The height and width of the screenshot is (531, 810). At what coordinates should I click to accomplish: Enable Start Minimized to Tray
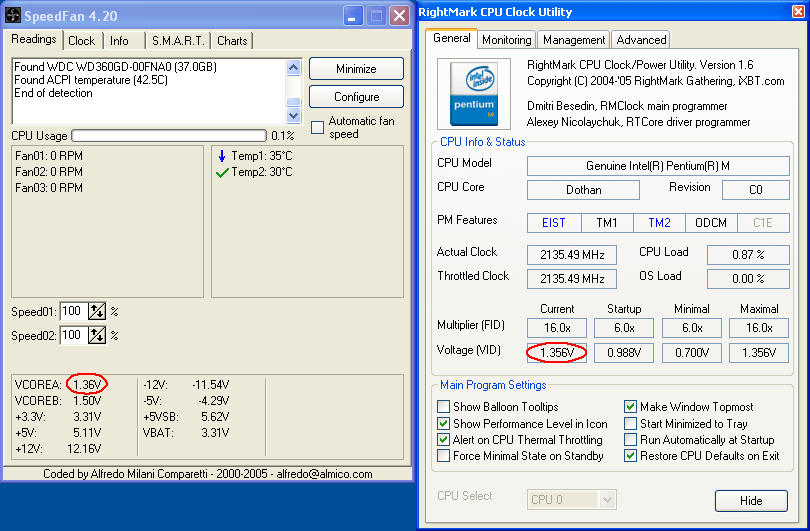click(630, 424)
